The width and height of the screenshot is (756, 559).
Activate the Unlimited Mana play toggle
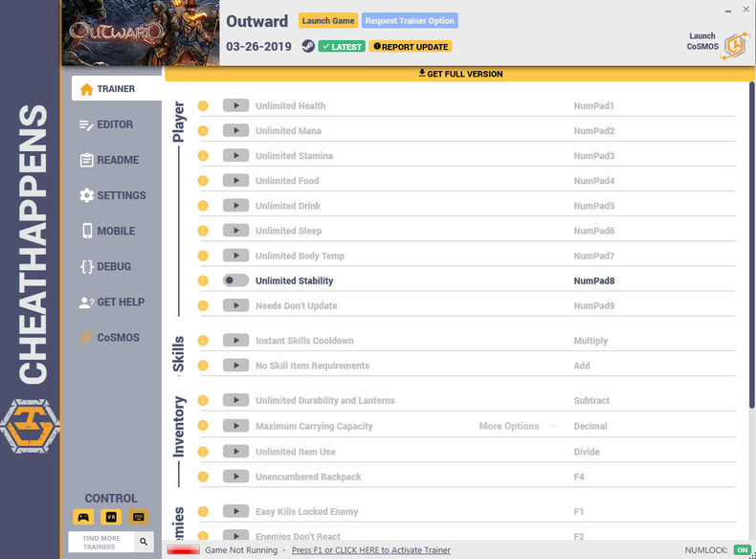[x=235, y=131]
